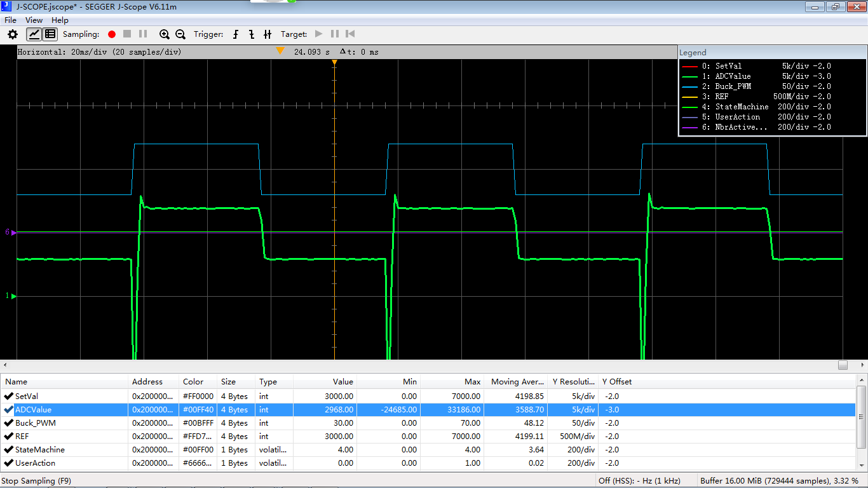This screenshot has width=868, height=488.
Task: Uncheck the REF signal checkbox
Action: [9, 436]
